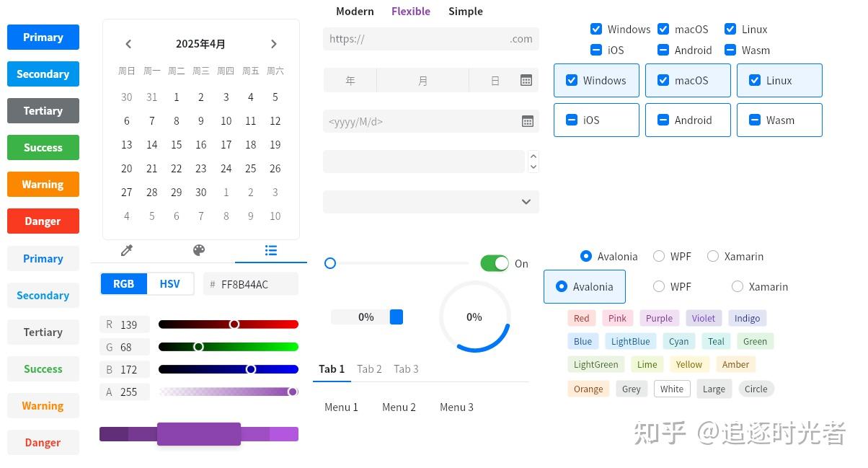Select the WPF radio button

click(659, 256)
